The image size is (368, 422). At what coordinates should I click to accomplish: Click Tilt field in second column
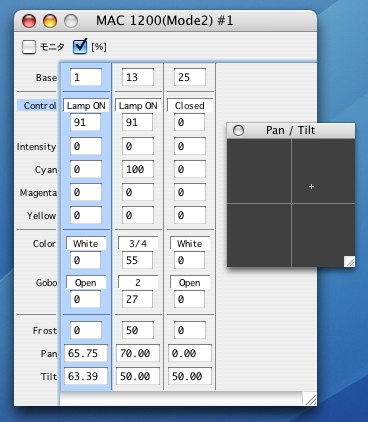pyautogui.click(x=138, y=376)
